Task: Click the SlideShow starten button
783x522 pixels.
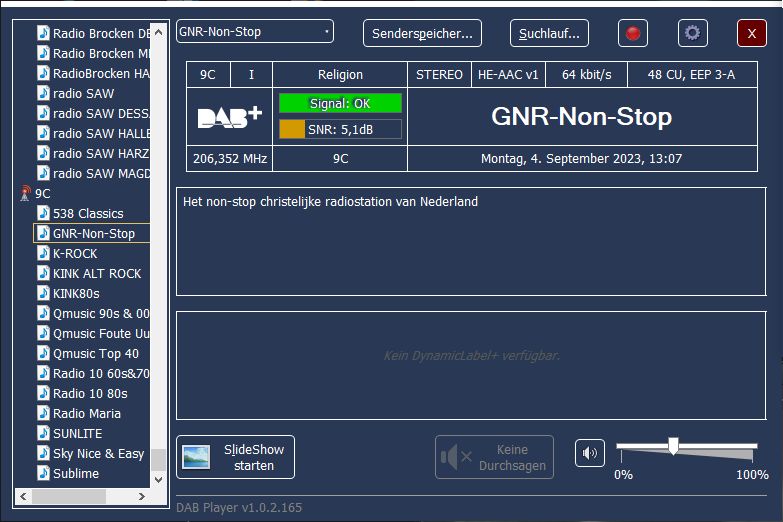Action: (236, 457)
